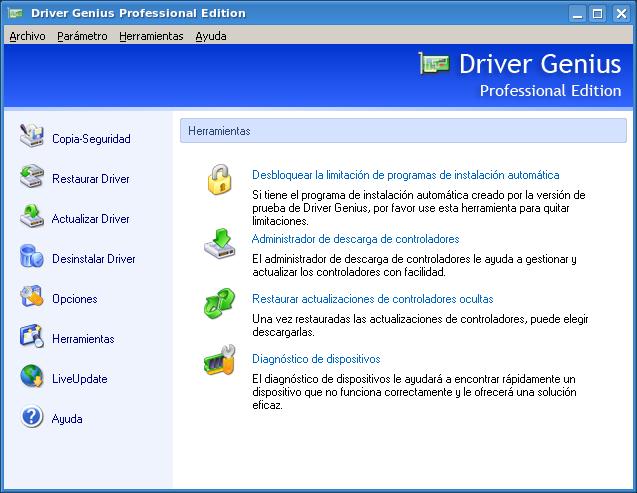Select Restaurar Driver label in sidebar
The width and height of the screenshot is (637, 493).
pos(91,179)
